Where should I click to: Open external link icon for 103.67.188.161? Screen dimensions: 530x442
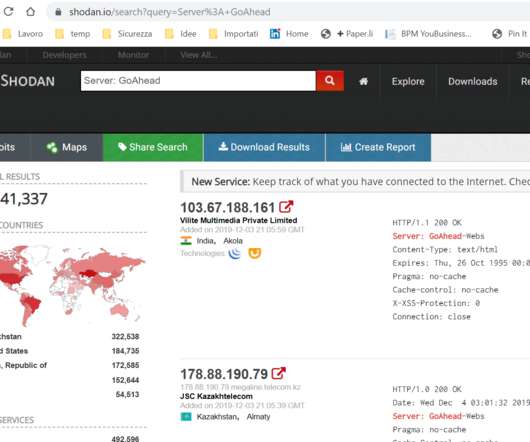tap(286, 207)
